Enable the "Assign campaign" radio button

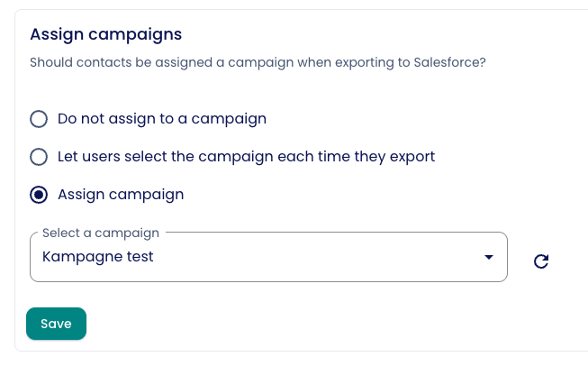pyautogui.click(x=39, y=195)
